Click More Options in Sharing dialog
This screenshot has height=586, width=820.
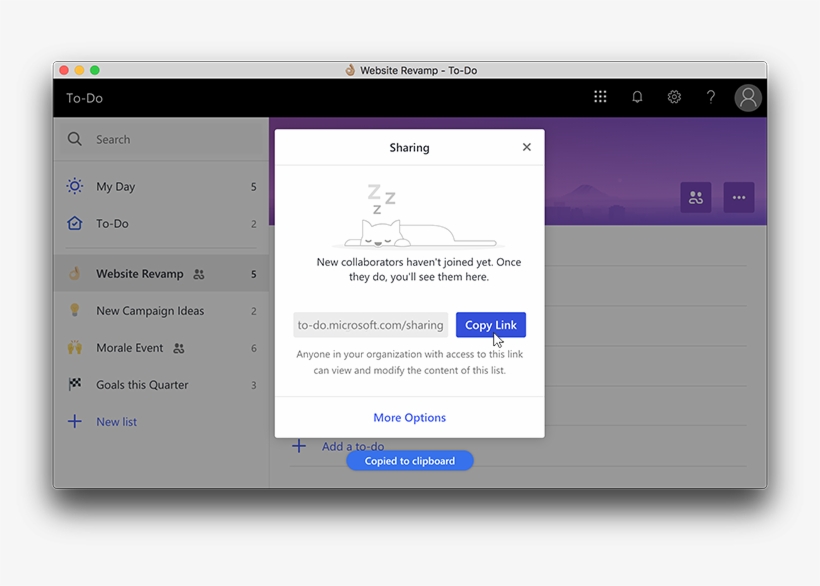(409, 417)
